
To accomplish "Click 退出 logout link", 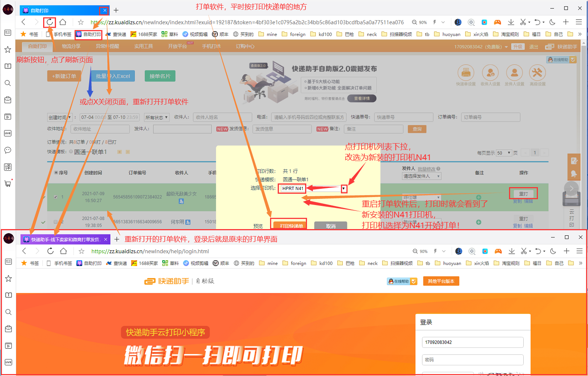I will point(534,47).
